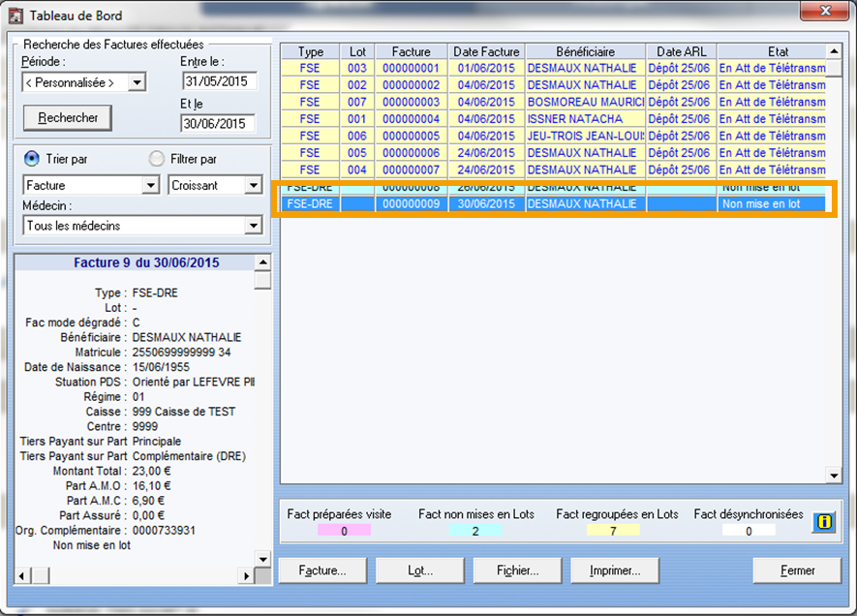The height and width of the screenshot is (616, 857).
Task: Open the Facture sort field dropdown
Action: 150,185
